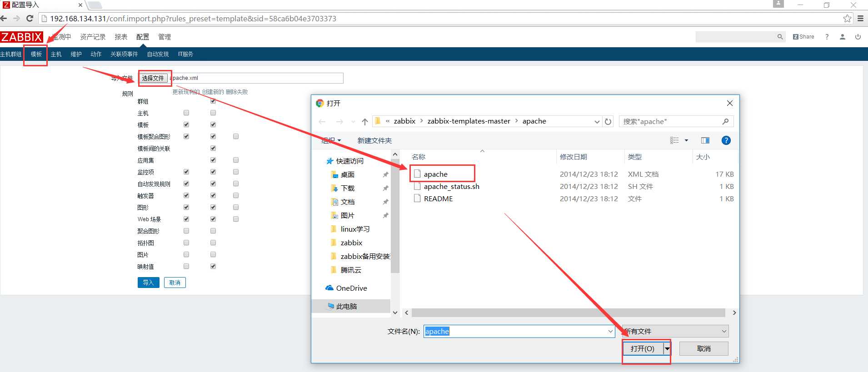Click search magnifier in the dialog search box
The height and width of the screenshot is (372, 868).
[x=725, y=121]
